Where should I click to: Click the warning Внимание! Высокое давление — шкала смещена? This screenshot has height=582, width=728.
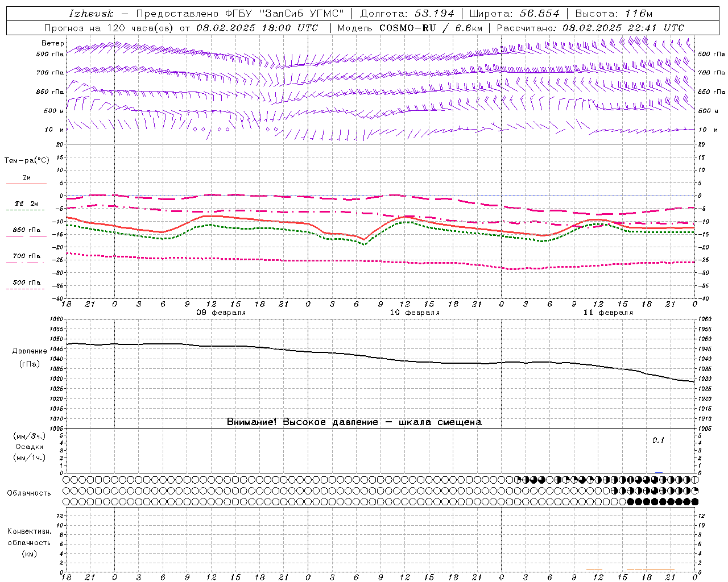point(354,422)
